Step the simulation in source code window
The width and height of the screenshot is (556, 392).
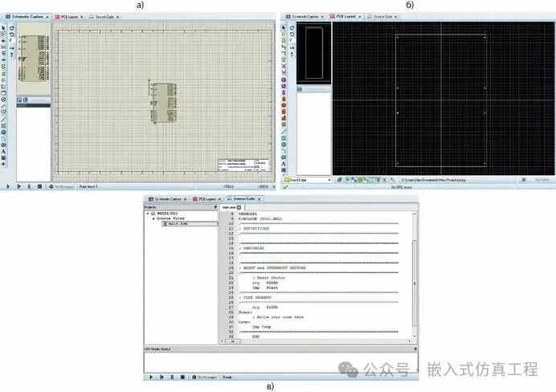point(161,377)
